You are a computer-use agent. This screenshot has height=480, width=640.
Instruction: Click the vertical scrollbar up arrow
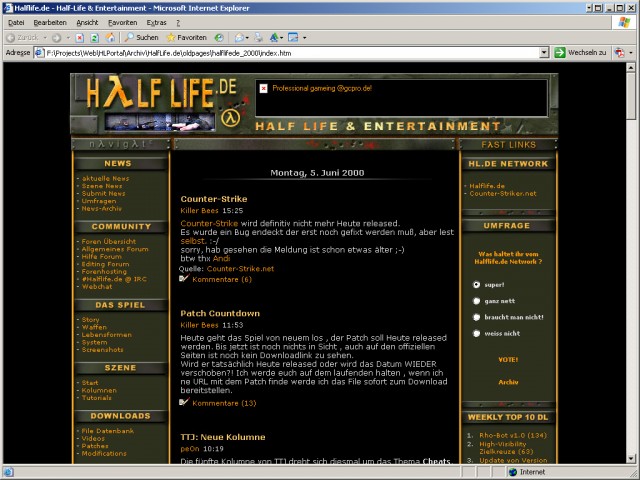631,67
